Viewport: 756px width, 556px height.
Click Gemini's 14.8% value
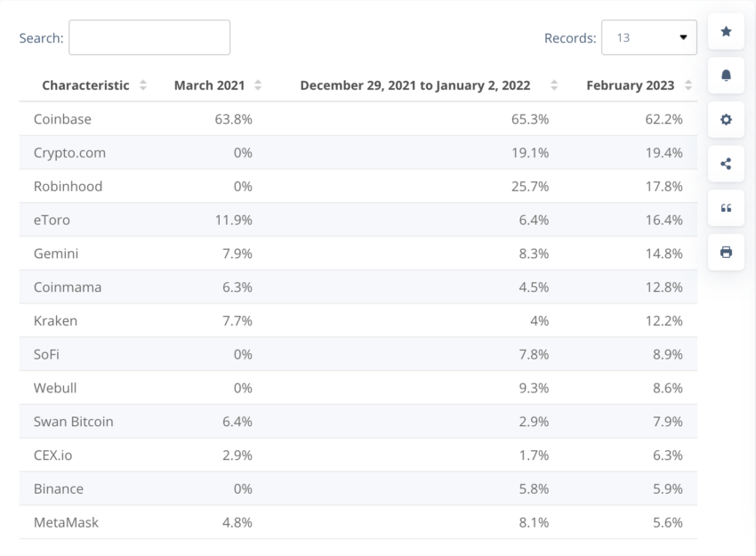pos(664,254)
